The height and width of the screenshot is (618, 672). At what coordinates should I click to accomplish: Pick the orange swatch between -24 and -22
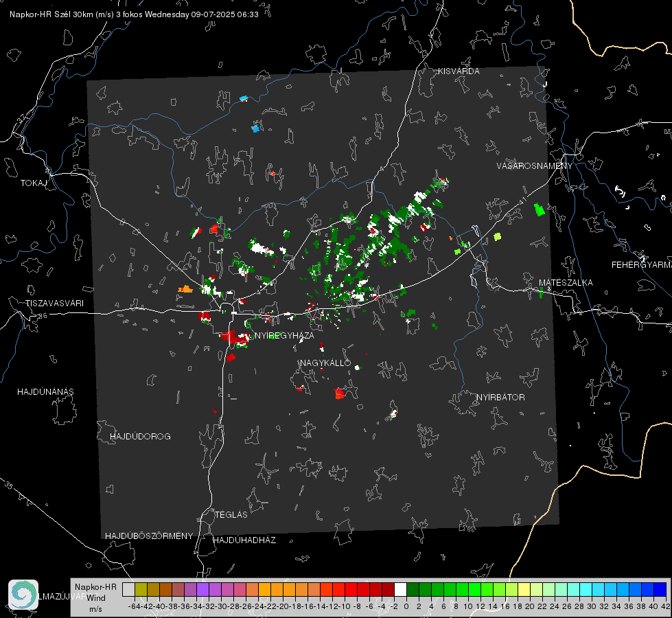point(264,590)
